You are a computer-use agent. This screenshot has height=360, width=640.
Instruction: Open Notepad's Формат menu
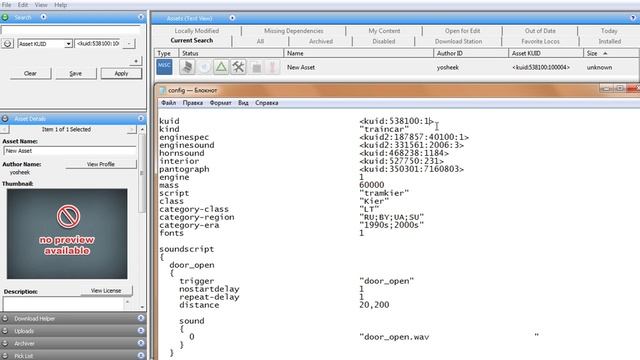click(220, 103)
